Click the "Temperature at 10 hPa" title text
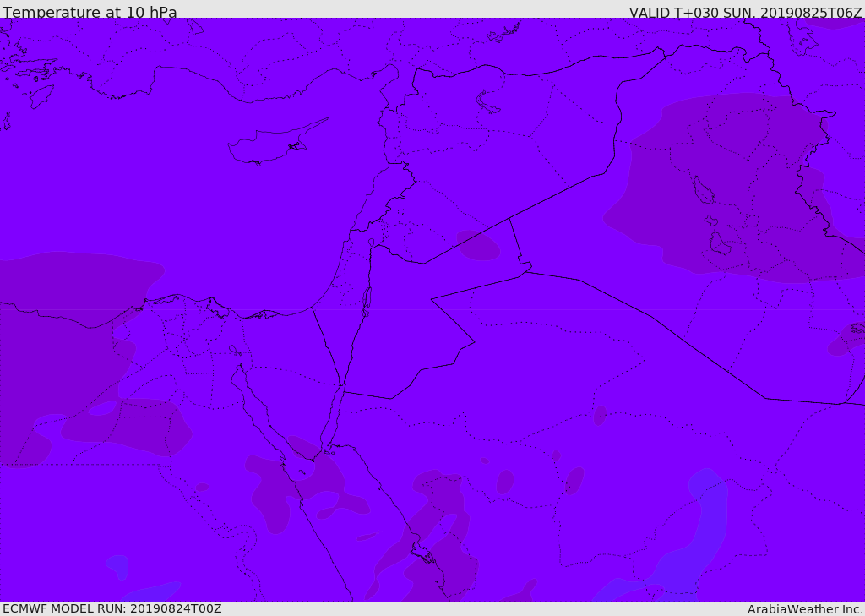This screenshot has height=616, width=865. (x=90, y=12)
